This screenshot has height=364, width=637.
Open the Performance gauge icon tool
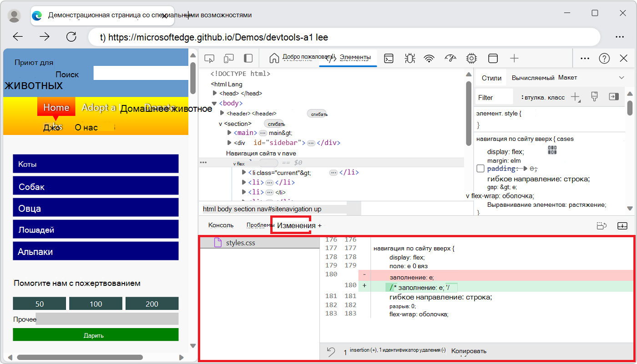coord(450,58)
